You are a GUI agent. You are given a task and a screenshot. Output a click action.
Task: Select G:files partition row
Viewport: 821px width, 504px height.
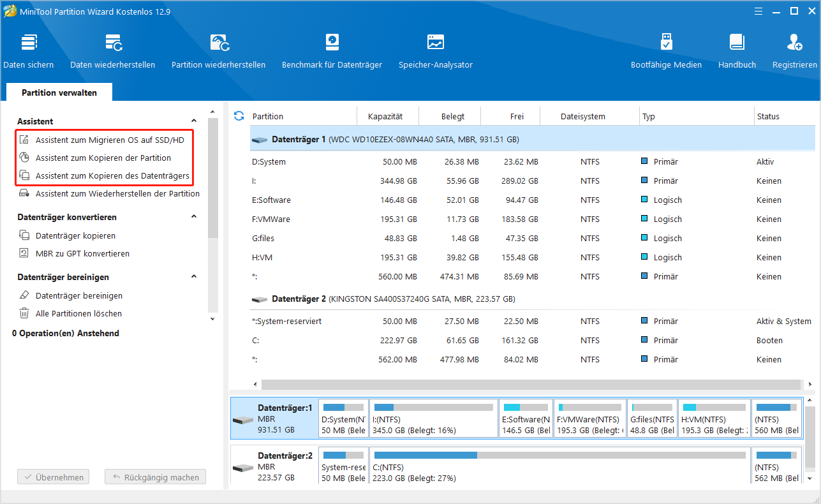532,238
